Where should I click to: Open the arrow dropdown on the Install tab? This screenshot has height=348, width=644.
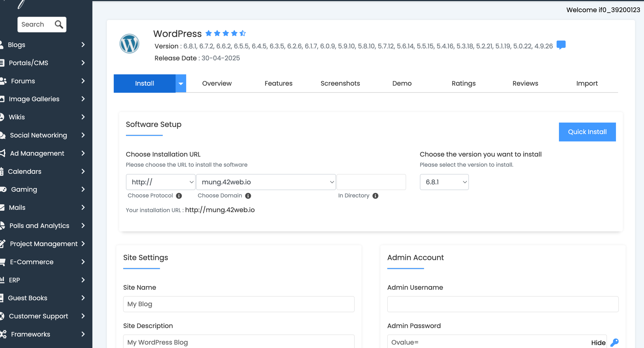pos(181,84)
